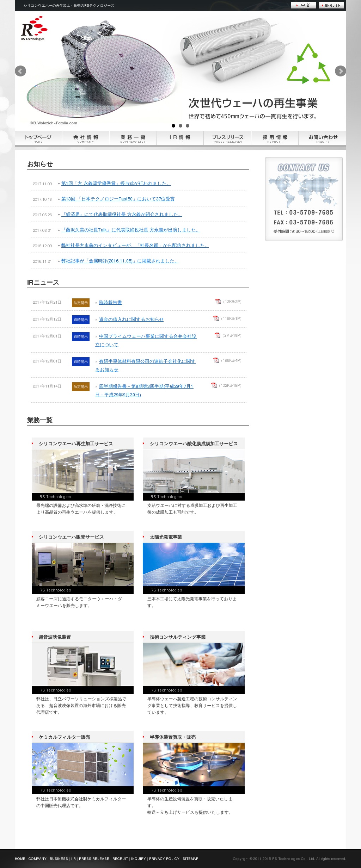Open PDF icon for 臨時報告書
The image size is (361, 868).
[218, 302]
